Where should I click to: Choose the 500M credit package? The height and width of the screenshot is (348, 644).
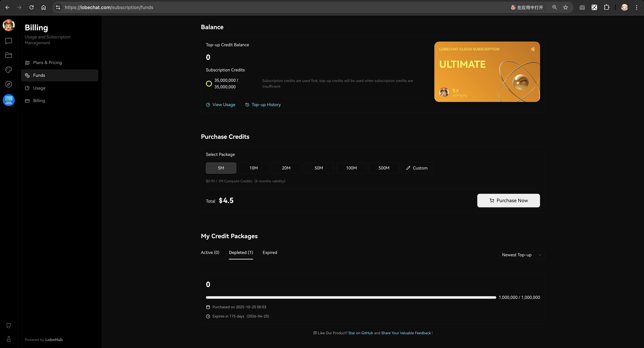384,168
